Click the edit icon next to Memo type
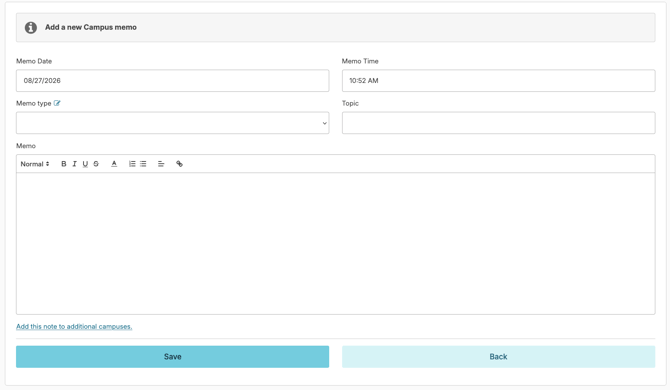 click(x=57, y=103)
